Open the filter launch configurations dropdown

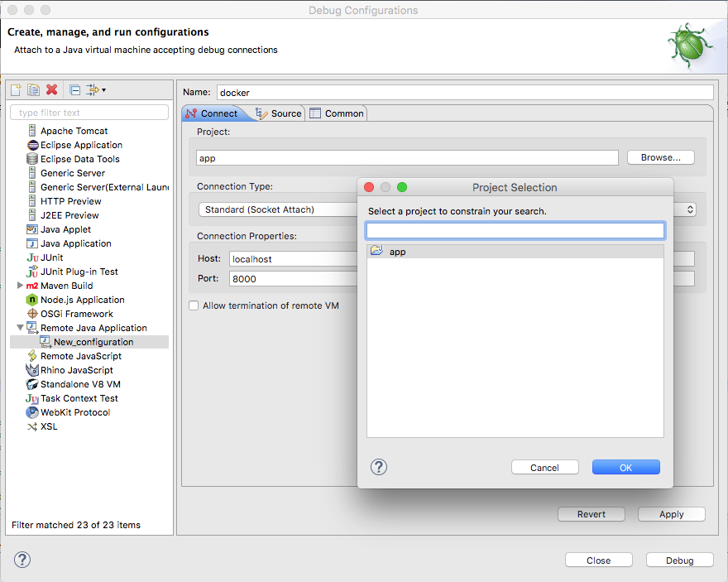pyautogui.click(x=96, y=89)
